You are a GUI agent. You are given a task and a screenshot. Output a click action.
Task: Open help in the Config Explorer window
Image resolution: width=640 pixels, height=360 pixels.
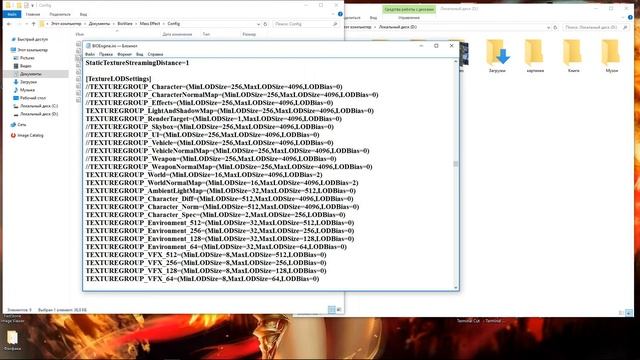tap(340, 14)
